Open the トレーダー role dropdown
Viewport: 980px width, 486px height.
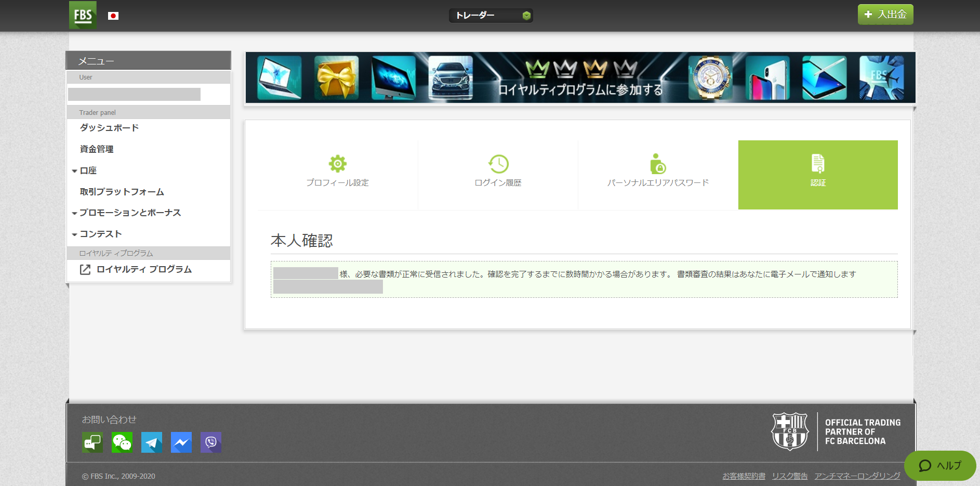(x=491, y=16)
